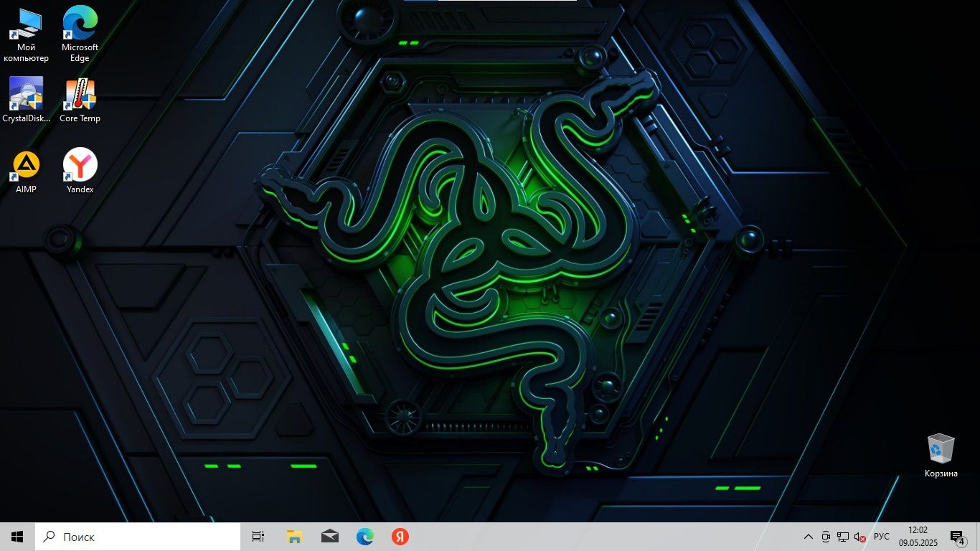
Task: Select the Core Temp desktop shortcut
Action: click(x=80, y=100)
